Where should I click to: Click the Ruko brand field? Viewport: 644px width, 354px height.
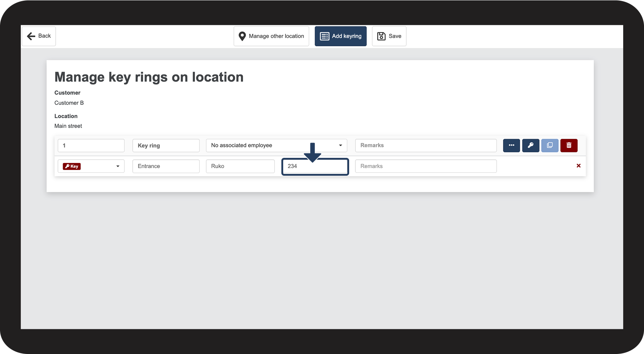click(240, 166)
